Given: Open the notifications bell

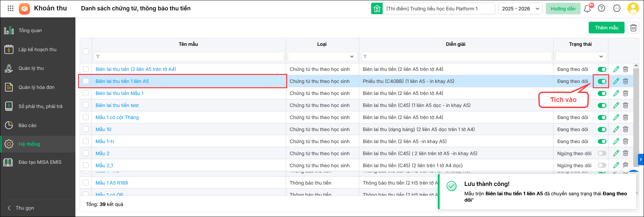Looking at the screenshot, I should pos(587,9).
